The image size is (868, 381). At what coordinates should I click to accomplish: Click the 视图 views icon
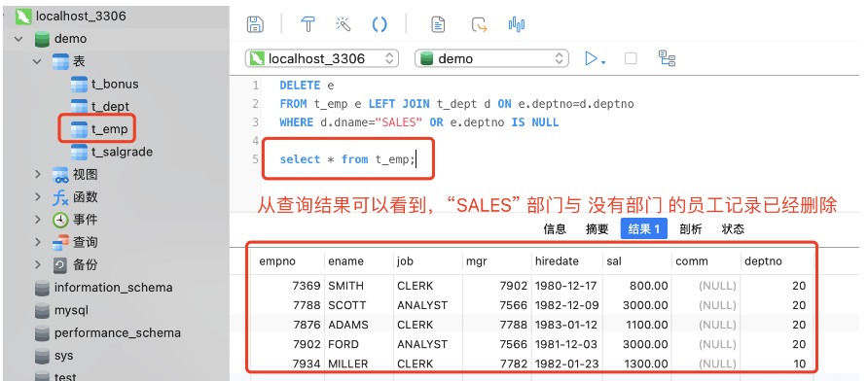(x=60, y=175)
